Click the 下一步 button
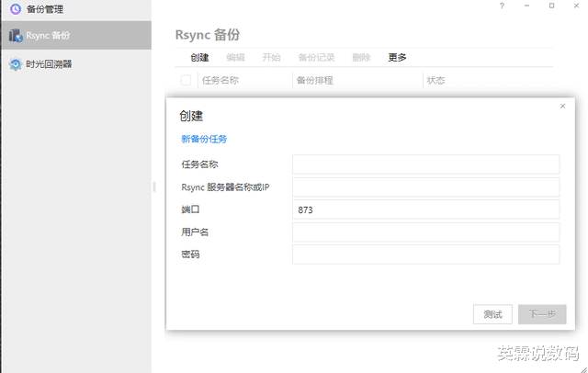The image size is (588, 373). point(542,314)
